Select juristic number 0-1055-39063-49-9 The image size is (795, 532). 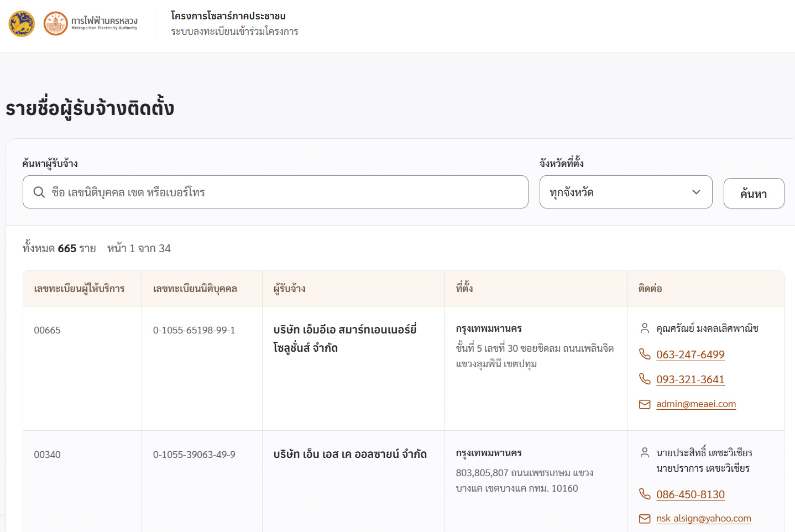tap(194, 455)
